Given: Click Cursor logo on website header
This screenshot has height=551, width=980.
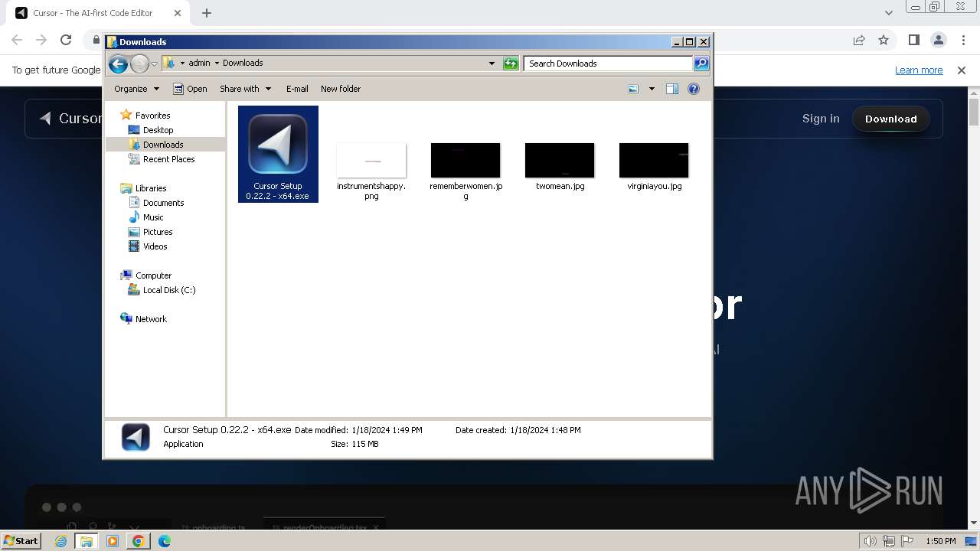Looking at the screenshot, I should pyautogui.click(x=70, y=119).
